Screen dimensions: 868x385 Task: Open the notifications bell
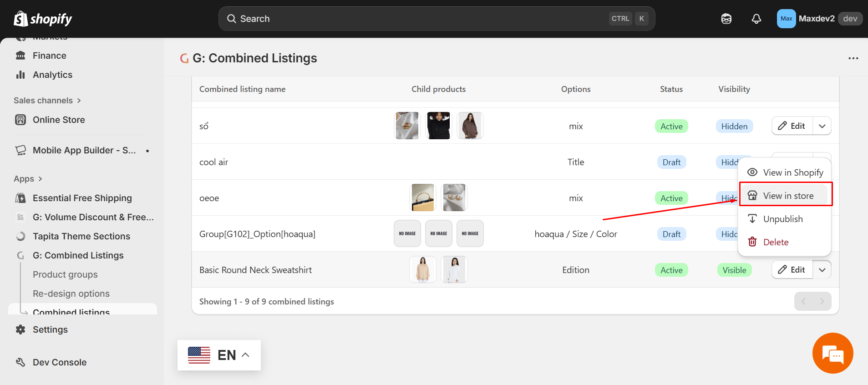756,19
